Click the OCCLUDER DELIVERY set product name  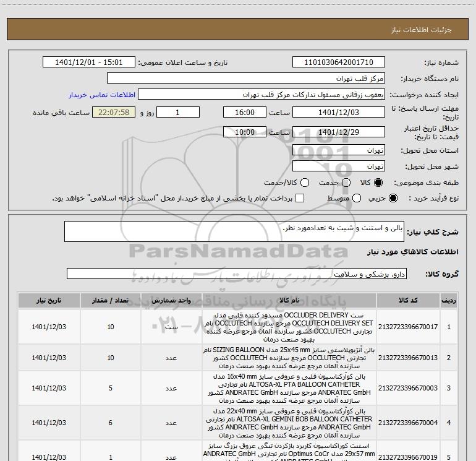[x=289, y=327]
